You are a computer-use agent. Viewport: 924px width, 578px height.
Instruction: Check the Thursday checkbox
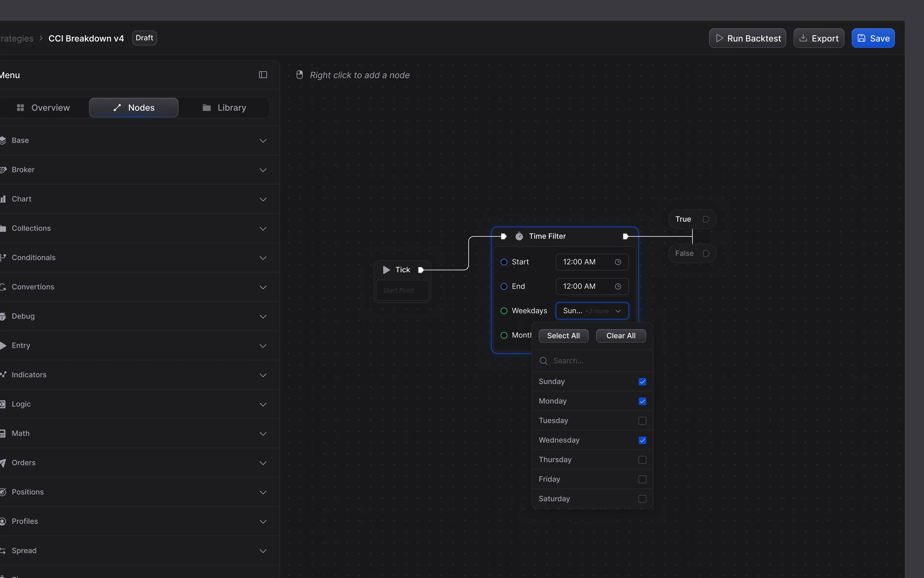click(642, 460)
